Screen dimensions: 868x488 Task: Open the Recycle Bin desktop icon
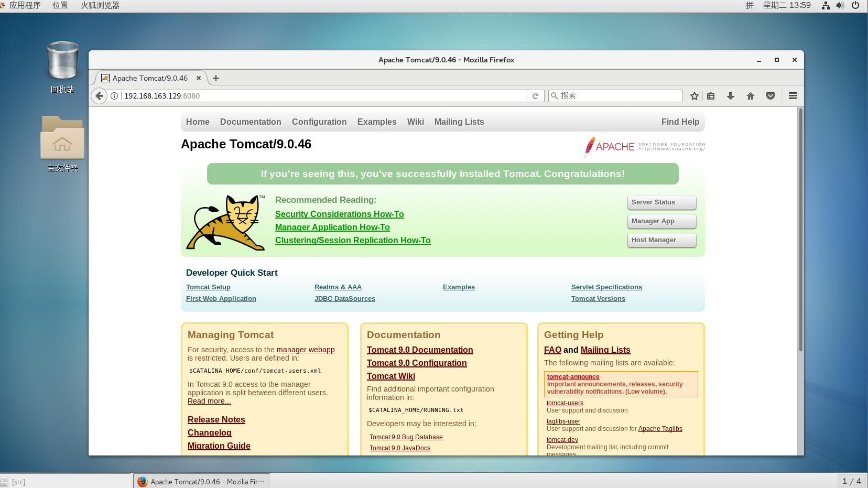click(x=62, y=67)
